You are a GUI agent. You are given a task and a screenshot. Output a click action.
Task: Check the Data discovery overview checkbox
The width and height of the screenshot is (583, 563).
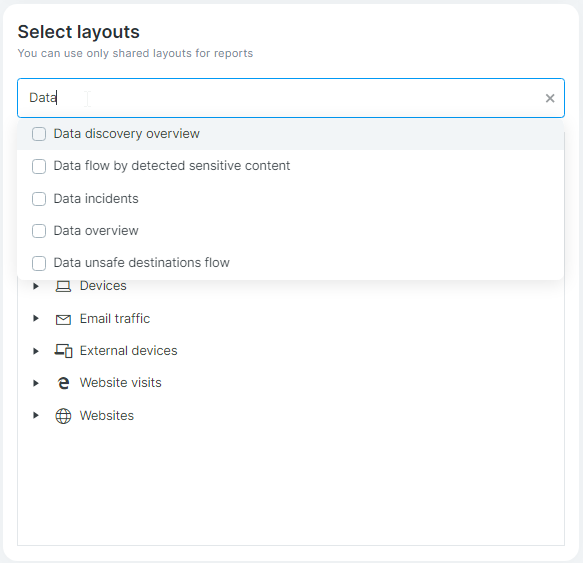pos(39,134)
